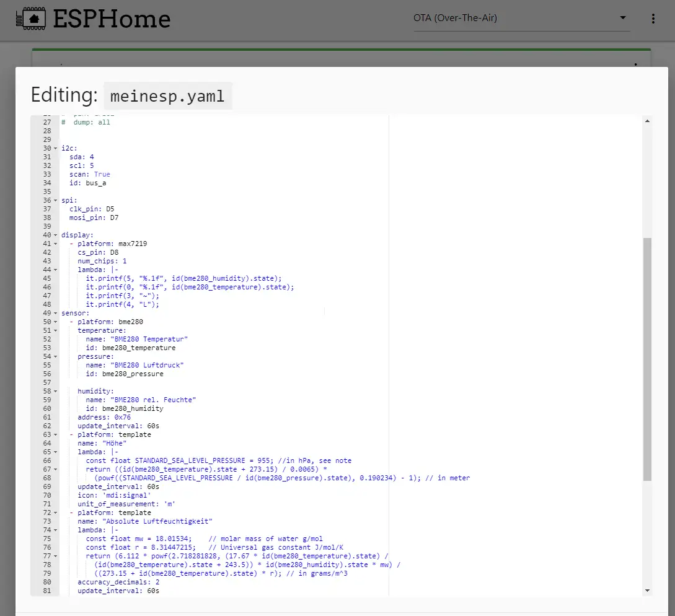Viewport: 675px width, 616px height.
Task: Click the editor vertical scrollbar thumb
Action: click(x=648, y=359)
